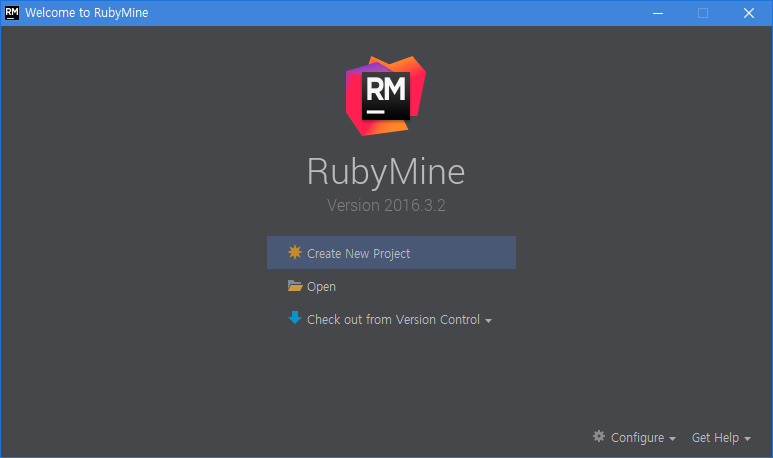
Task: Click the Version 2016.3.2 text
Action: (x=386, y=205)
